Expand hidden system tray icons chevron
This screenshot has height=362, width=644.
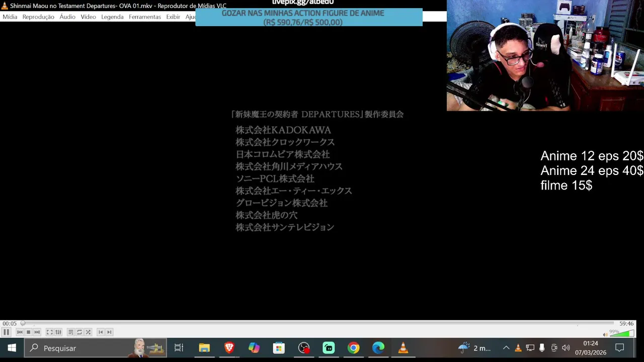click(506, 348)
